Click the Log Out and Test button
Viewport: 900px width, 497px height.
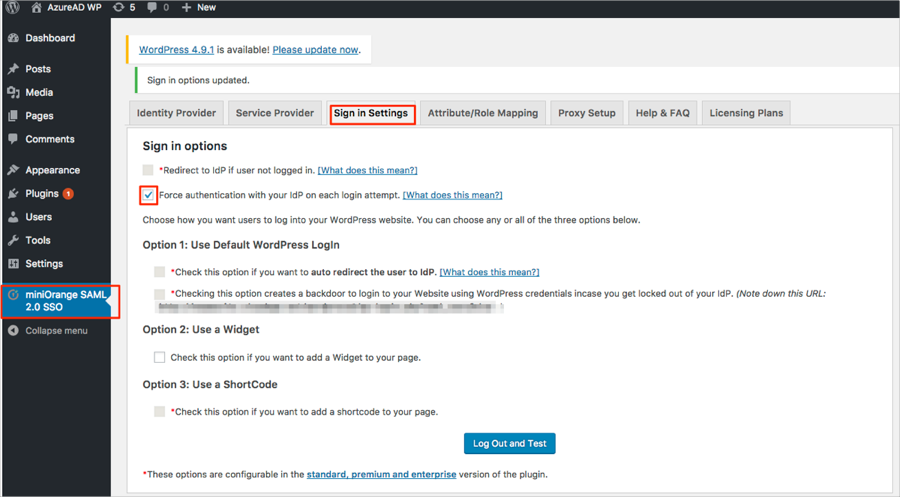coord(509,443)
